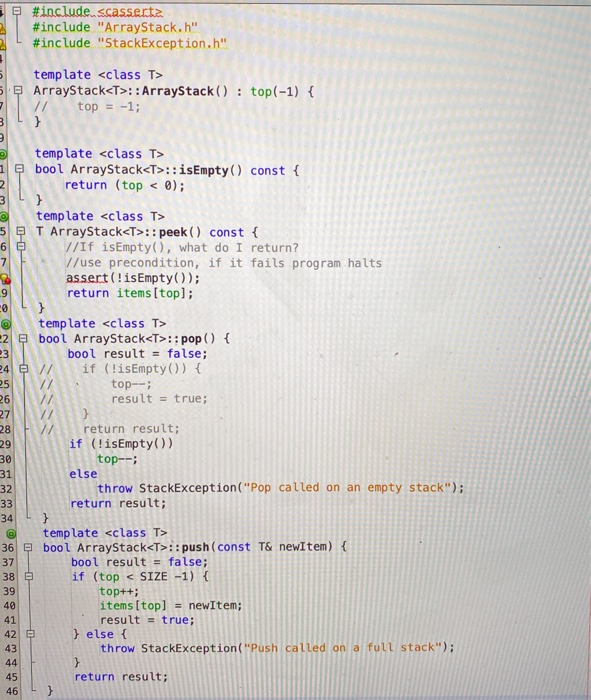Click the 'else' keyword on line 31
The width and height of the screenshot is (591, 700).
83,474
